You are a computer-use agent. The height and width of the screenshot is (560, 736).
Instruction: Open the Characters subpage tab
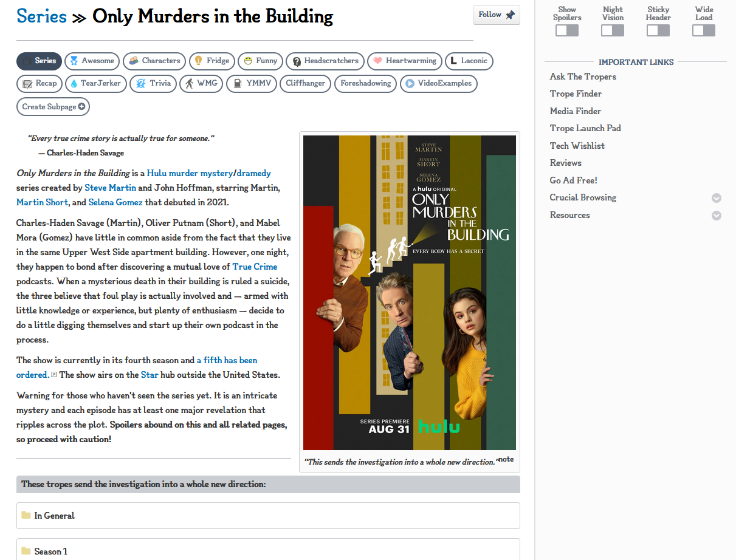(x=154, y=61)
